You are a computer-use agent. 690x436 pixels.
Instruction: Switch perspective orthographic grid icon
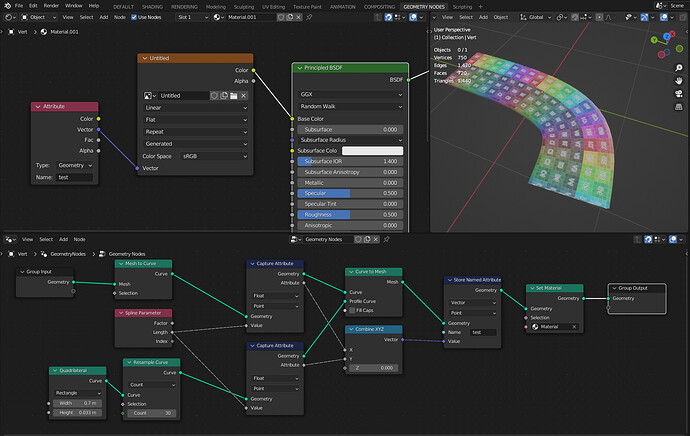coord(679,106)
